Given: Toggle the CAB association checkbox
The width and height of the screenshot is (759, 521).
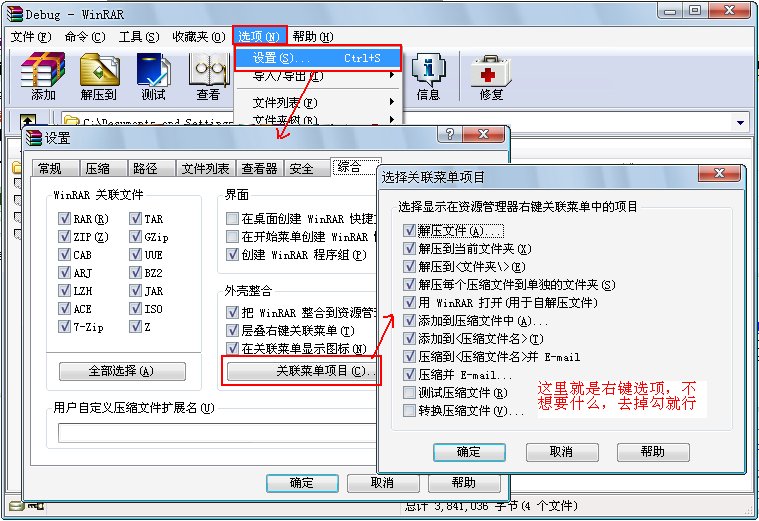Looking at the screenshot, I should [x=64, y=255].
